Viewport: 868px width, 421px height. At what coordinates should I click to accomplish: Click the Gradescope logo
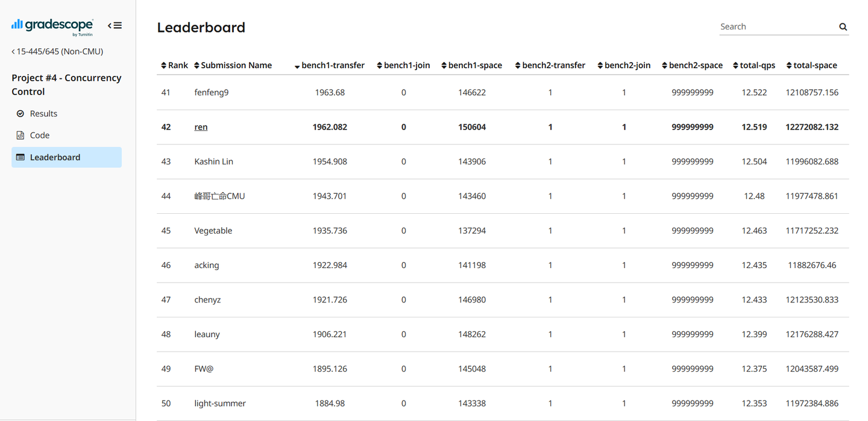coord(52,25)
